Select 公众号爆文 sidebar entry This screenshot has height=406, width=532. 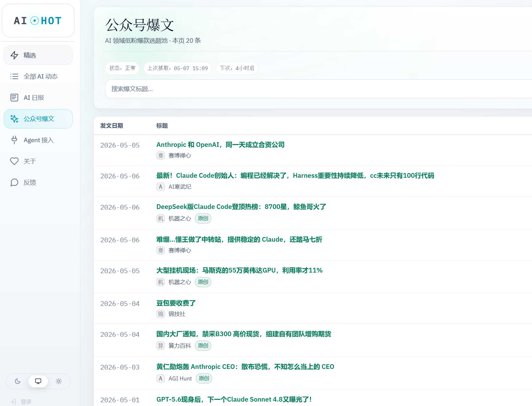pos(38,119)
